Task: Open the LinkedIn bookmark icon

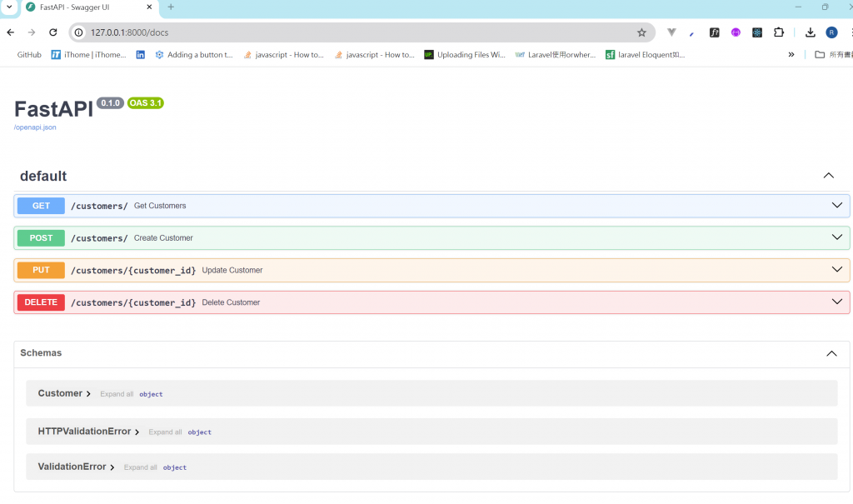Action: [140, 54]
